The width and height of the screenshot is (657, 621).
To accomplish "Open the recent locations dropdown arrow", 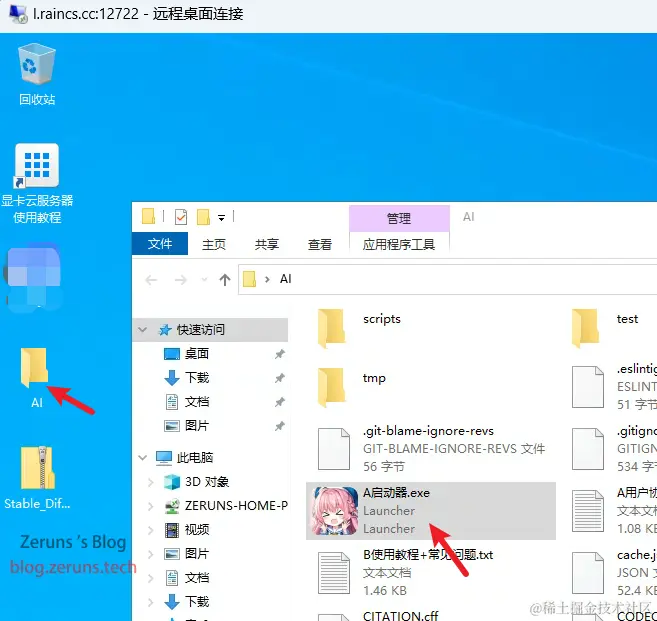I will [204, 279].
